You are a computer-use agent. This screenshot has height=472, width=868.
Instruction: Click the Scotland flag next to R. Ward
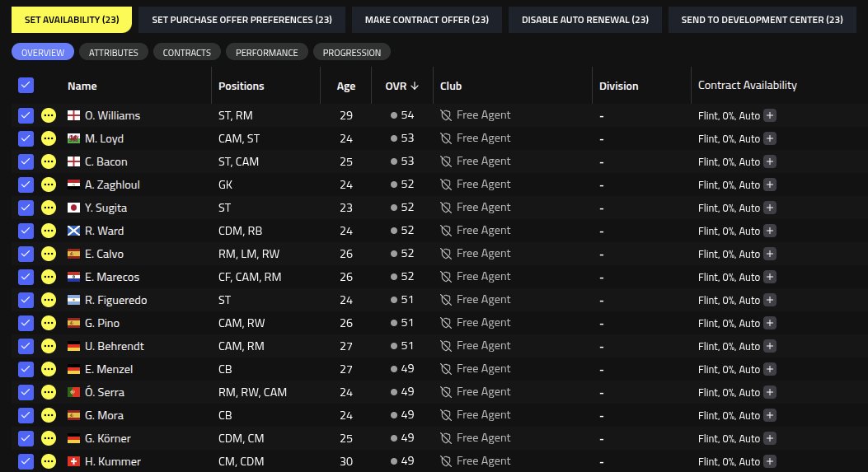73,231
